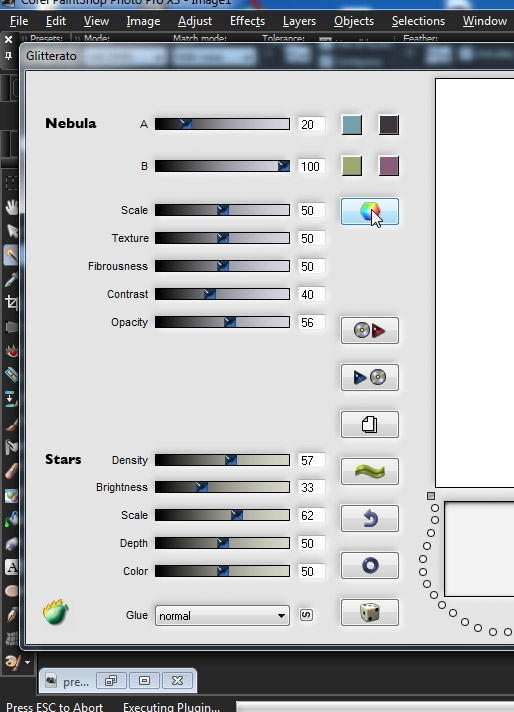
Task: Click the Stars Density value field
Action: [x=311, y=460]
